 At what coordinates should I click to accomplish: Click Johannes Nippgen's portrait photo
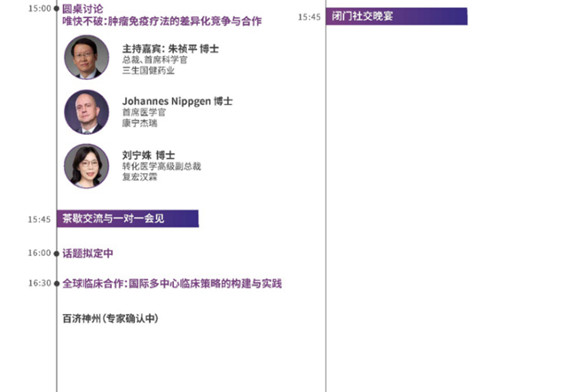[87, 112]
